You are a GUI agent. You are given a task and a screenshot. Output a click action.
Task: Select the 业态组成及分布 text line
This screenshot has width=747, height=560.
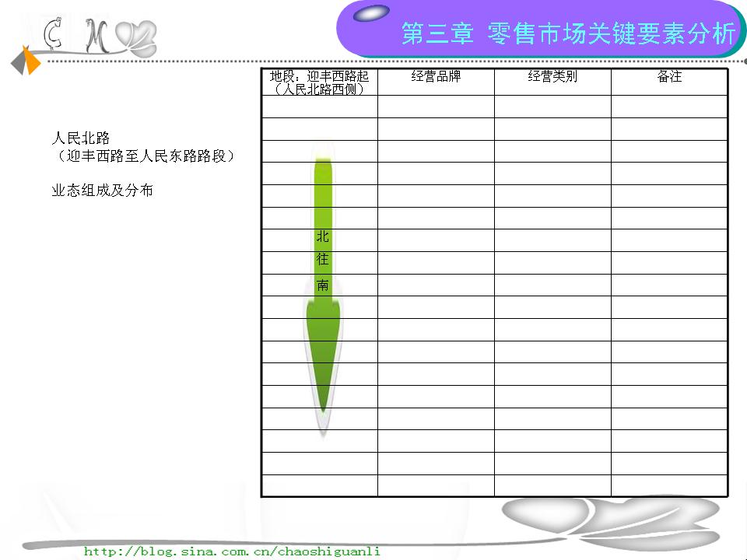(x=102, y=191)
